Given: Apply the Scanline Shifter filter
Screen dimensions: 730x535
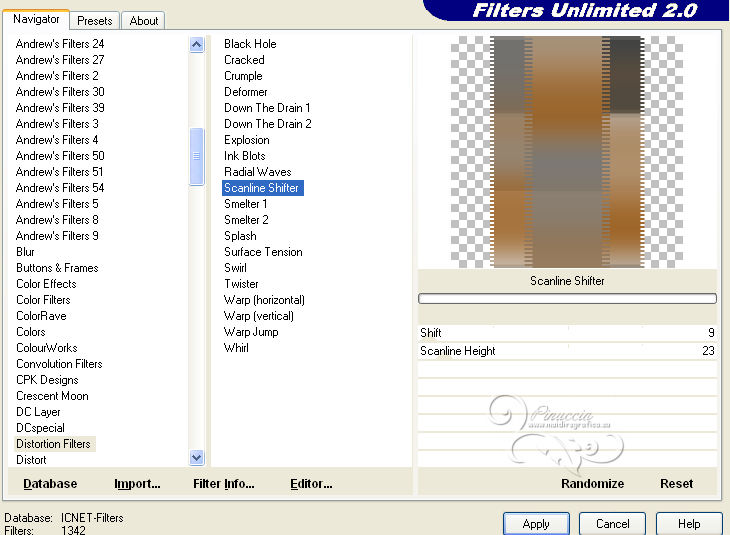Looking at the screenshot, I should [x=536, y=524].
